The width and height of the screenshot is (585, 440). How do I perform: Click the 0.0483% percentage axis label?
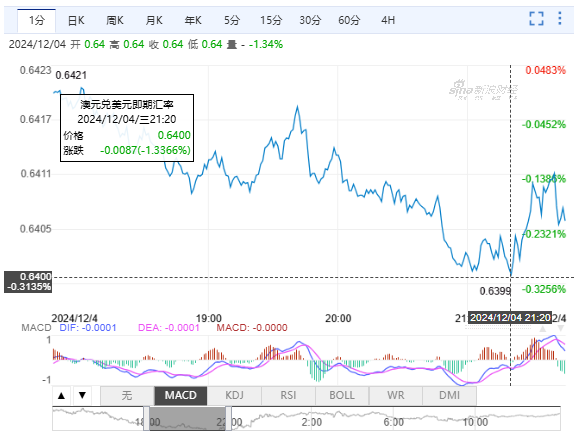point(545,70)
